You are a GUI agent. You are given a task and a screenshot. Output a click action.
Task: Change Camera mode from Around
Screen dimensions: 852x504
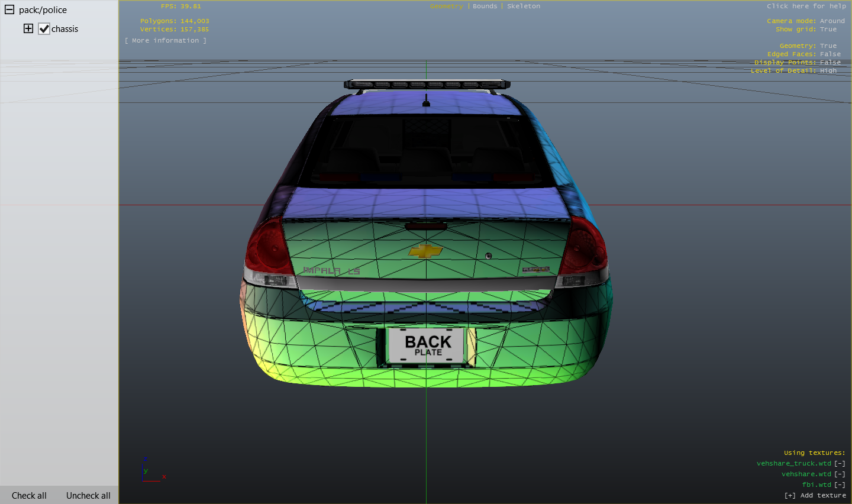[832, 21]
